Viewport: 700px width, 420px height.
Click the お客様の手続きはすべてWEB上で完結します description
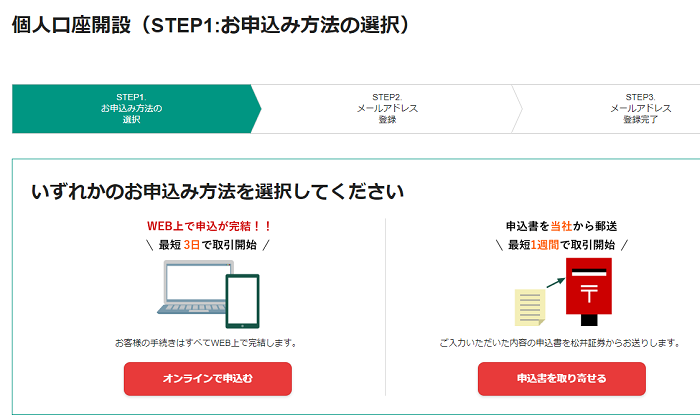[x=206, y=343]
